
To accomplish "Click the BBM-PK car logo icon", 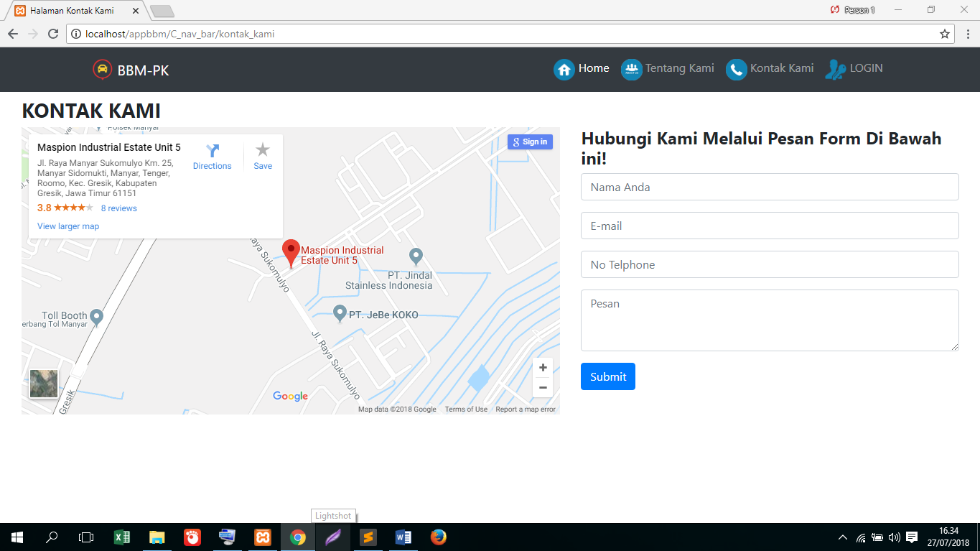I will point(103,69).
